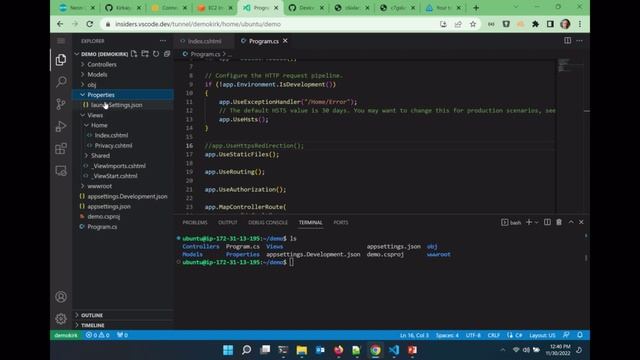This screenshot has height=360, width=640.
Task: Open the Explorer view in activity bar
Action: 61,60
